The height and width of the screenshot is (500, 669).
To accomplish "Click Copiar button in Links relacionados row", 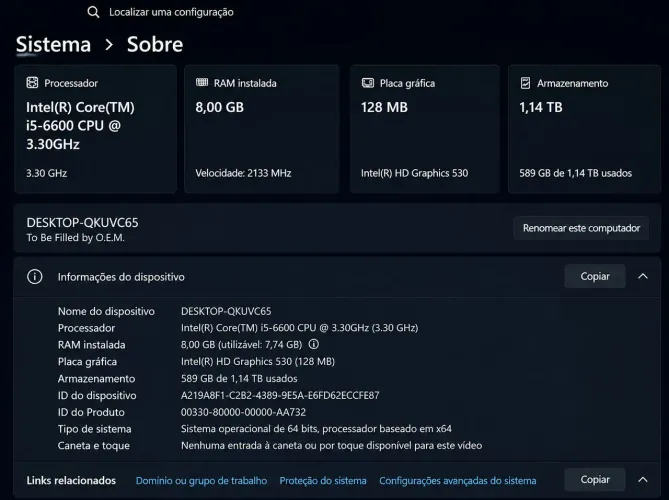I will (x=595, y=480).
